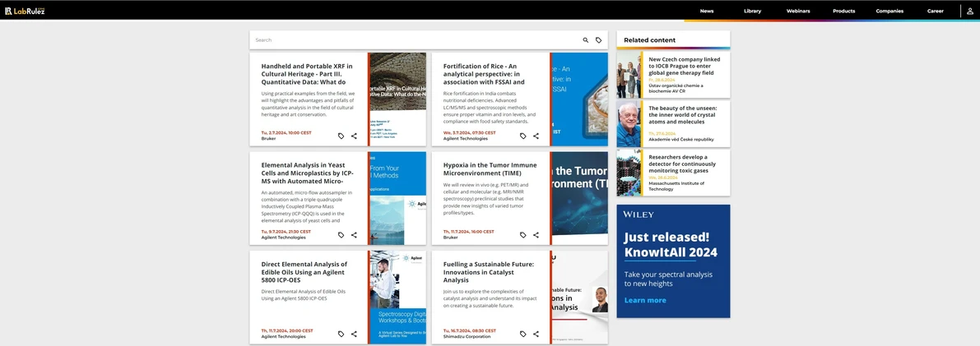980x346 pixels.
Task: Click tag icon on Elemental Analysis in Yeast card
Action: click(341, 235)
